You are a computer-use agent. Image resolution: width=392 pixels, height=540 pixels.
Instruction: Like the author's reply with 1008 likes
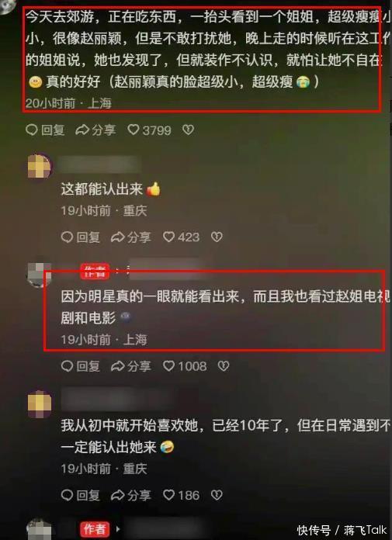click(x=185, y=366)
